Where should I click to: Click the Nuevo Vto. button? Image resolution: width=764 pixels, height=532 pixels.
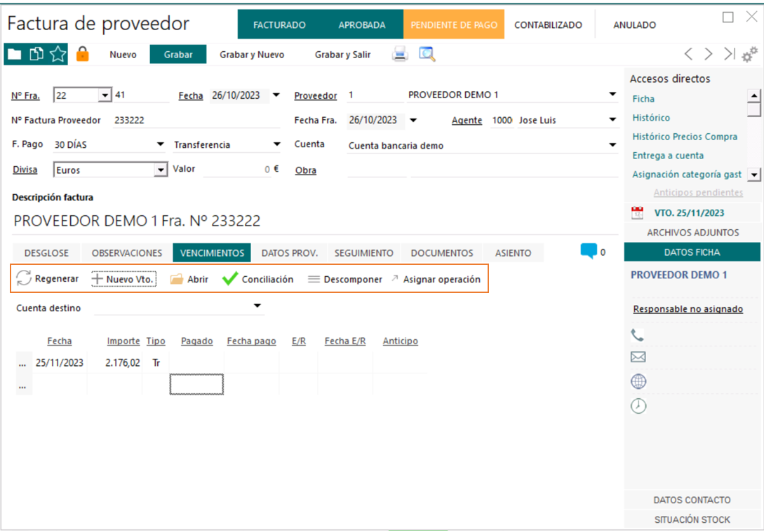pyautogui.click(x=123, y=279)
